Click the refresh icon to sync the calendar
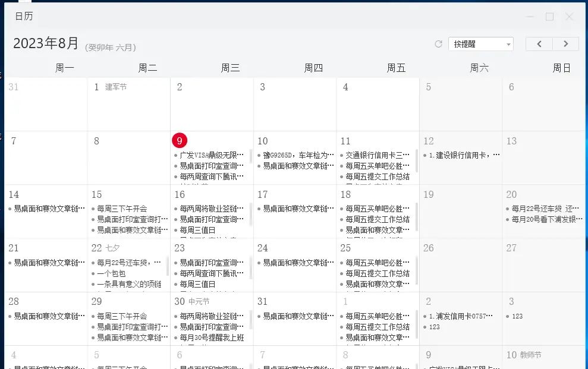Screen dimensions: 588x369 [438, 43]
